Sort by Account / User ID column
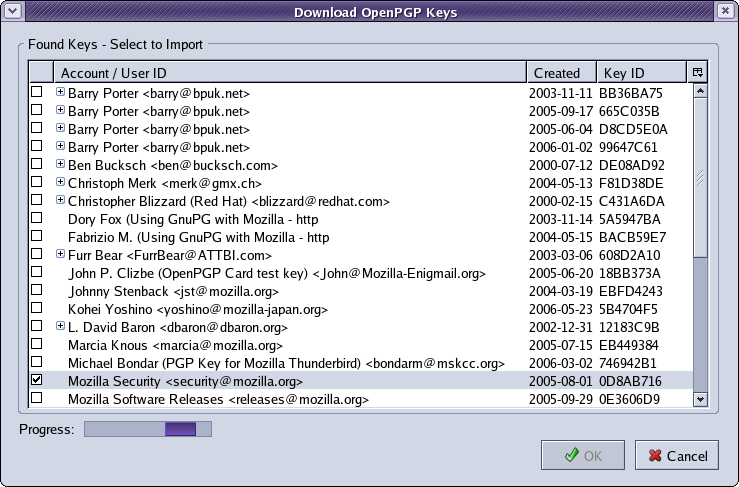The image size is (739, 487). pyautogui.click(x=290, y=73)
